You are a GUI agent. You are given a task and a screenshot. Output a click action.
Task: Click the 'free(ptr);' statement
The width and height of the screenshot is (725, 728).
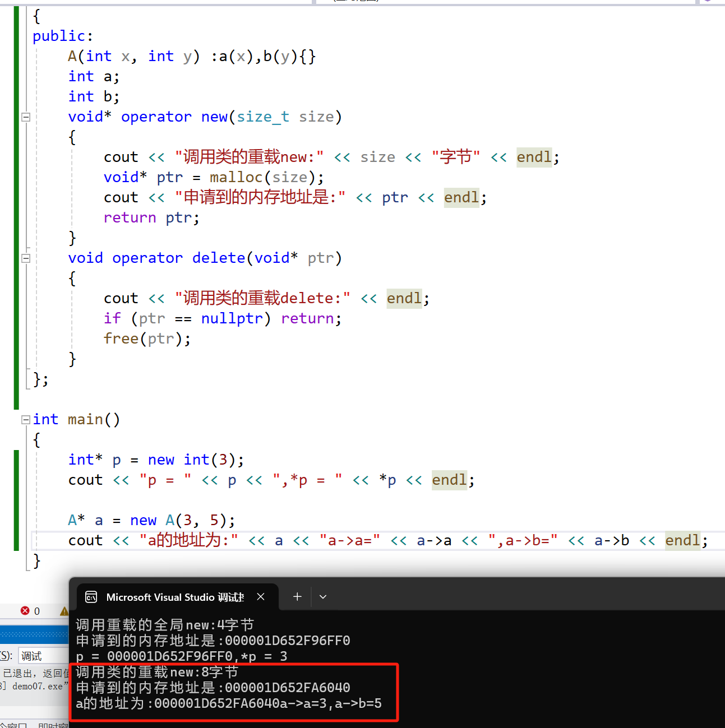(147, 339)
